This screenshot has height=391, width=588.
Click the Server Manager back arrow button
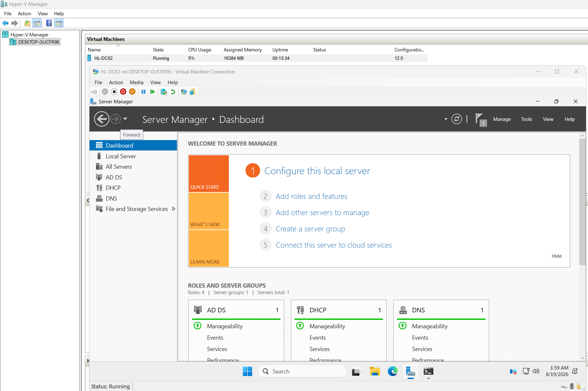point(102,119)
